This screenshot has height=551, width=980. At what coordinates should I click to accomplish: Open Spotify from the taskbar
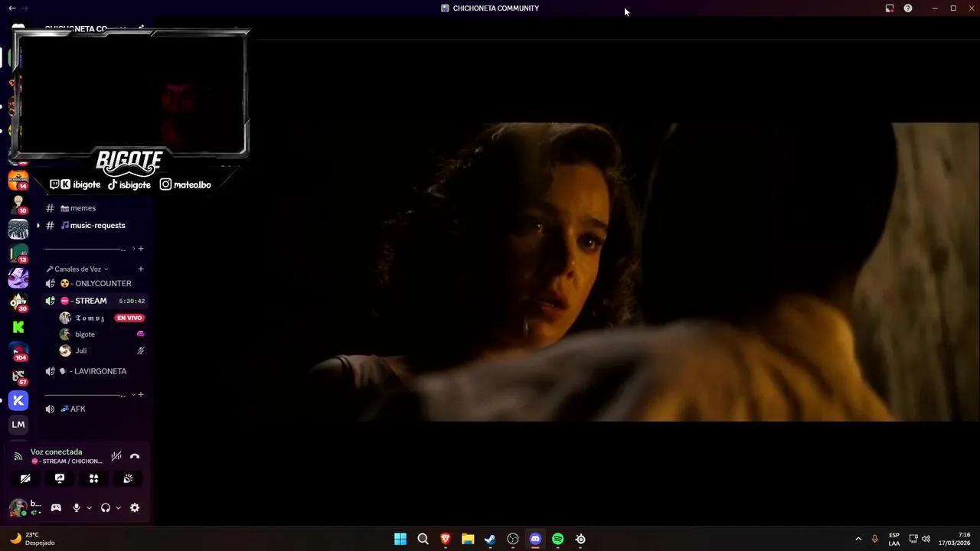[558, 539]
